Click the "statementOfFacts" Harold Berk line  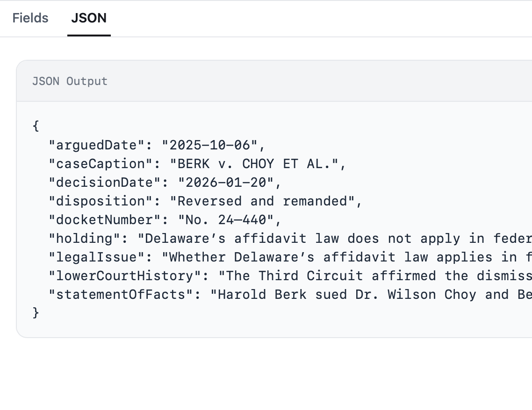[290, 295]
